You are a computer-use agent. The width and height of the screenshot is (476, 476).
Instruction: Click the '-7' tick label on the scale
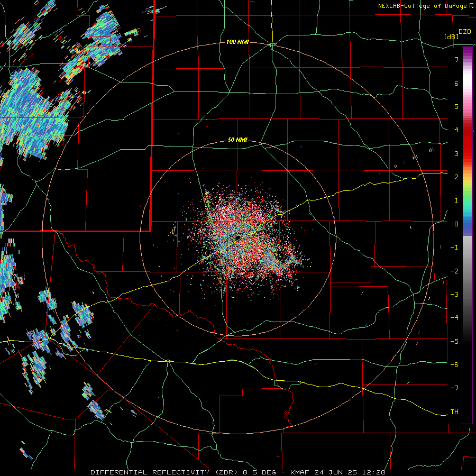454,388
